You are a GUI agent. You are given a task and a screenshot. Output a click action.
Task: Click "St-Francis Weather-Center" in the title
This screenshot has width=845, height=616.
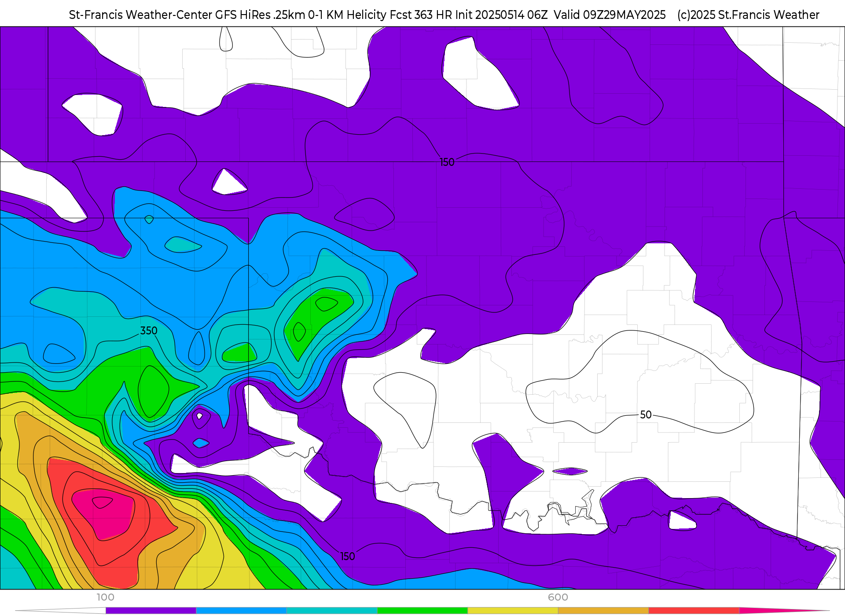pos(141,15)
